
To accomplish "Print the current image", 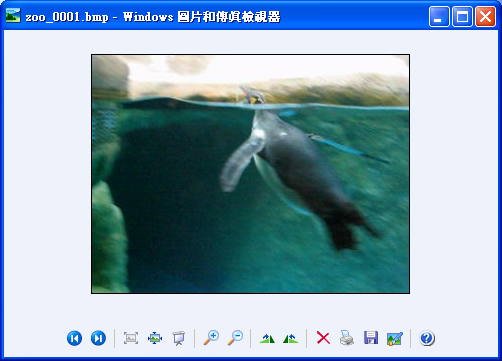I will [347, 338].
